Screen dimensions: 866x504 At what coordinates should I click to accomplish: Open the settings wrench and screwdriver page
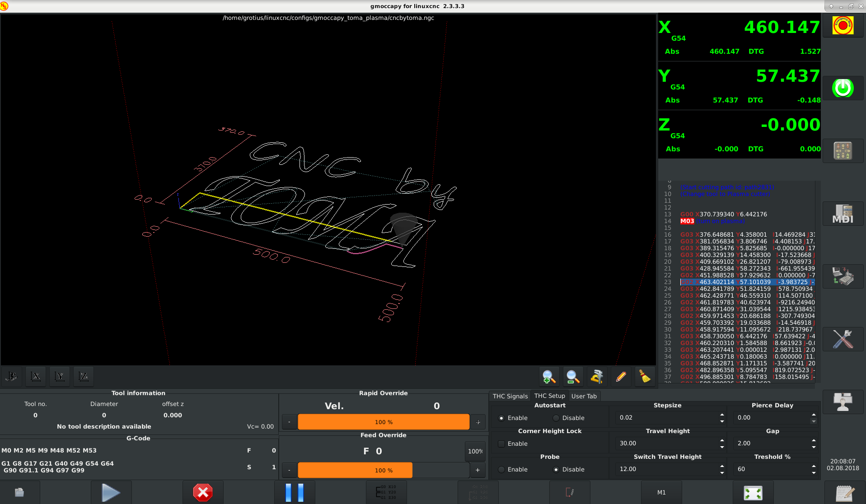tap(843, 339)
